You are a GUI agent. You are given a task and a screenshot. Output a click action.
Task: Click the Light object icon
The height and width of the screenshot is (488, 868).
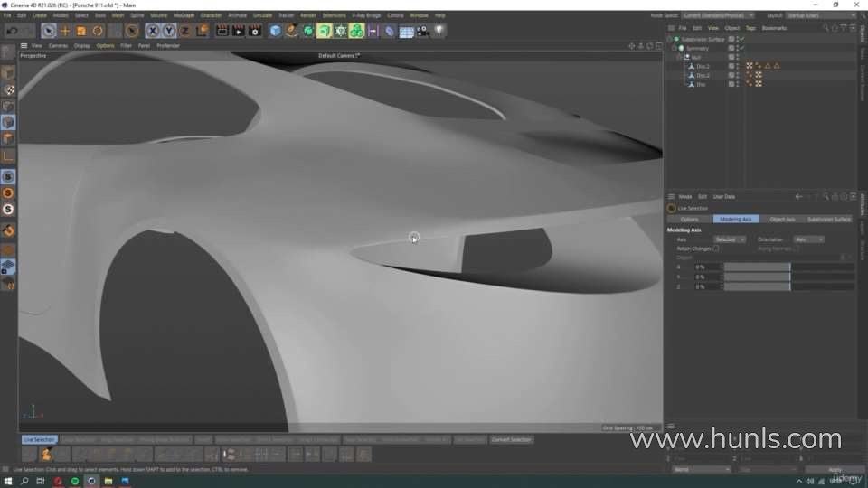[x=439, y=31]
